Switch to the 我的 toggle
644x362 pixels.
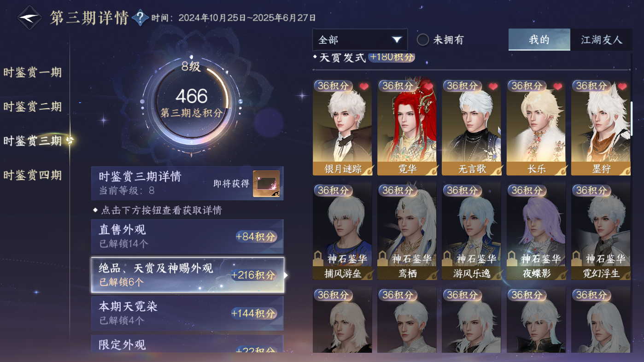tap(539, 40)
